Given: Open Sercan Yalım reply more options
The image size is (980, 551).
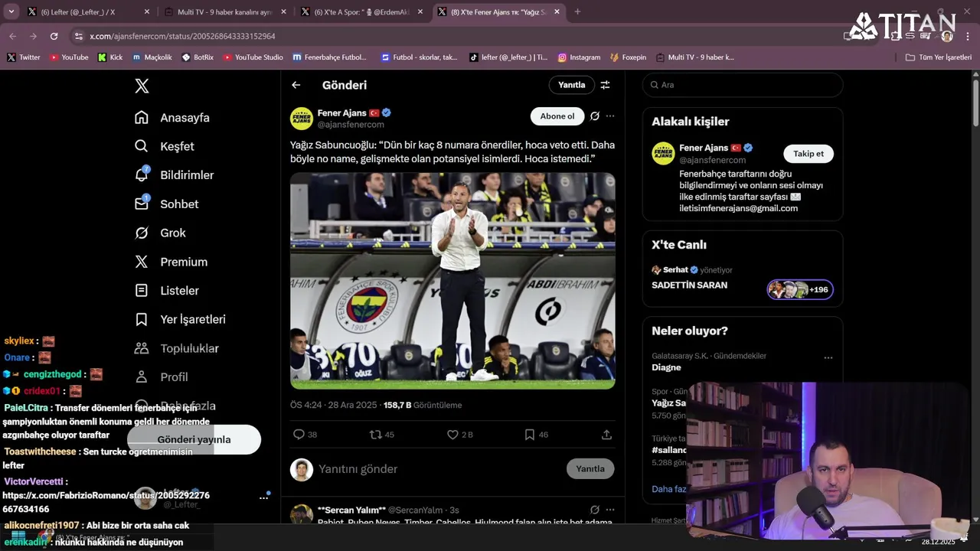Looking at the screenshot, I should 610,510.
